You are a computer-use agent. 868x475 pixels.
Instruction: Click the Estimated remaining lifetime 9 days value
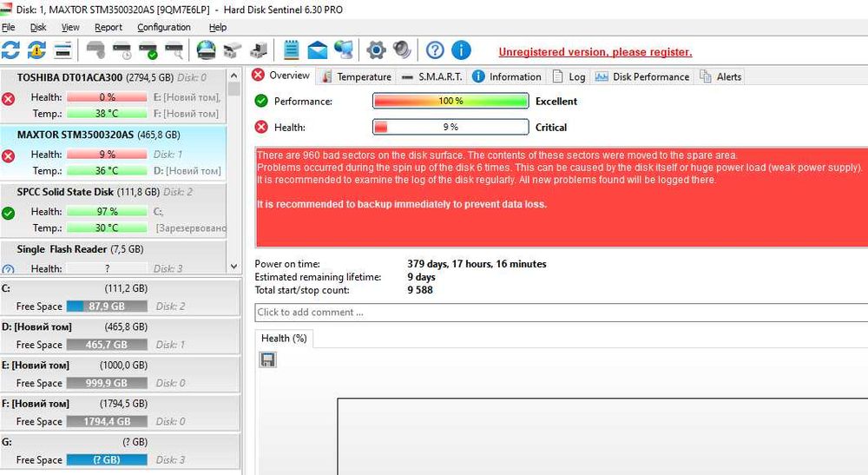pyautogui.click(x=421, y=277)
